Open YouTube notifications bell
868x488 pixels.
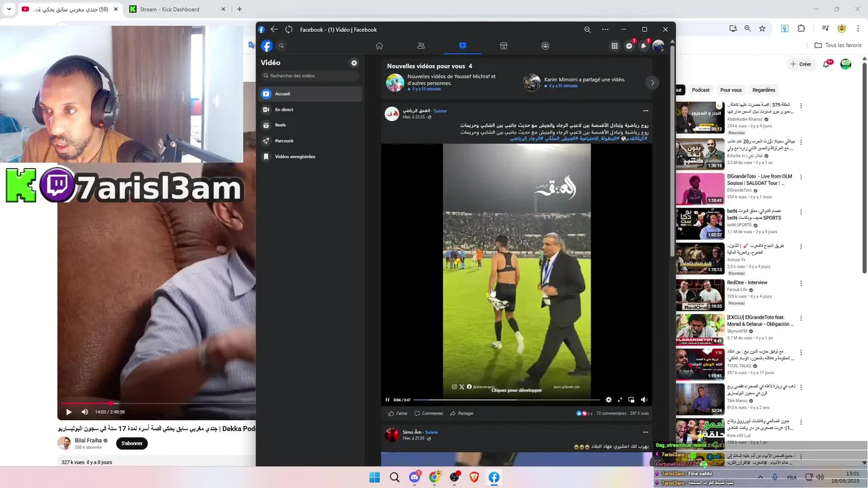click(827, 64)
